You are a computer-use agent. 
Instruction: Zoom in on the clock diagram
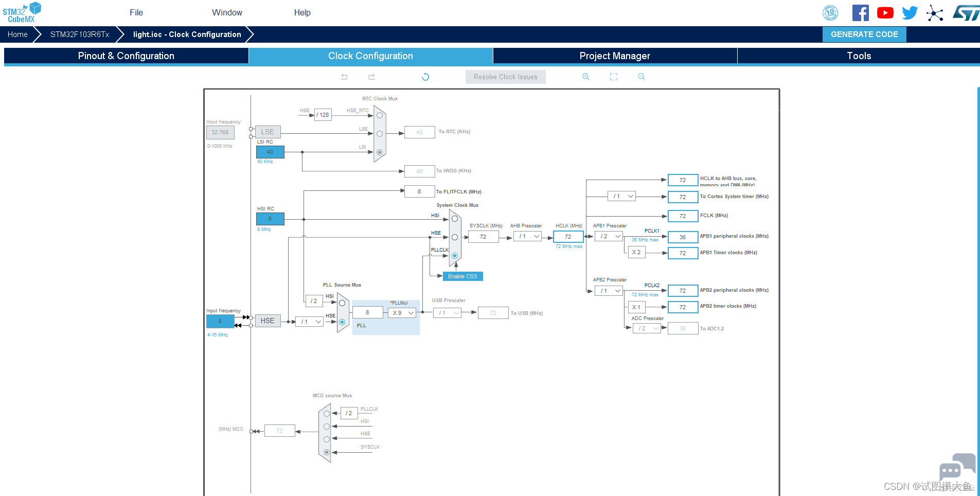click(x=585, y=77)
